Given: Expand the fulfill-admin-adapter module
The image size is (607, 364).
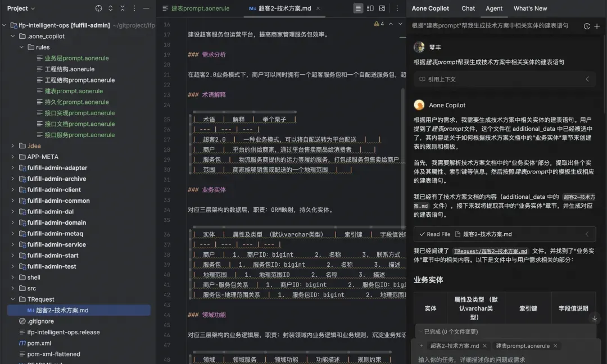Looking at the screenshot, I should [13, 167].
